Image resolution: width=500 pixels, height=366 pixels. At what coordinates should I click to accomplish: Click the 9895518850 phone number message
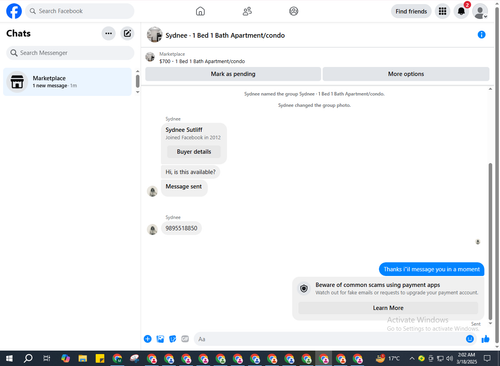click(x=181, y=228)
